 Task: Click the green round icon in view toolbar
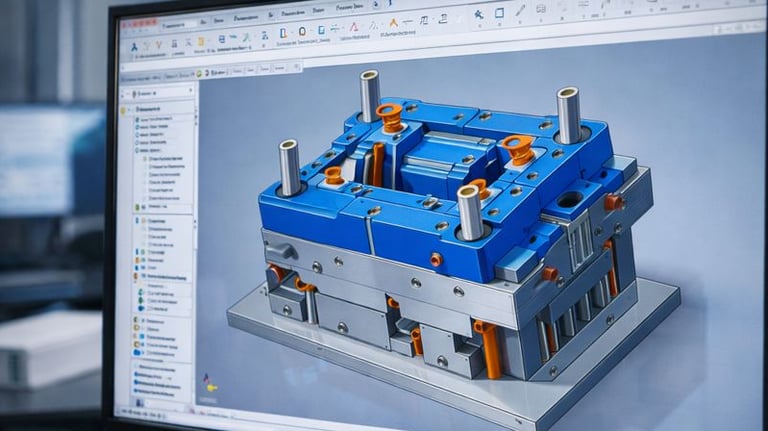pos(199,74)
